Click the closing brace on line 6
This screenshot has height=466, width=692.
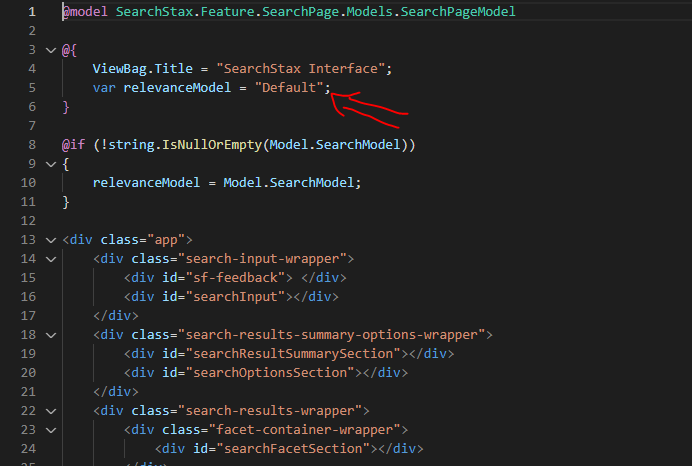[x=66, y=107]
